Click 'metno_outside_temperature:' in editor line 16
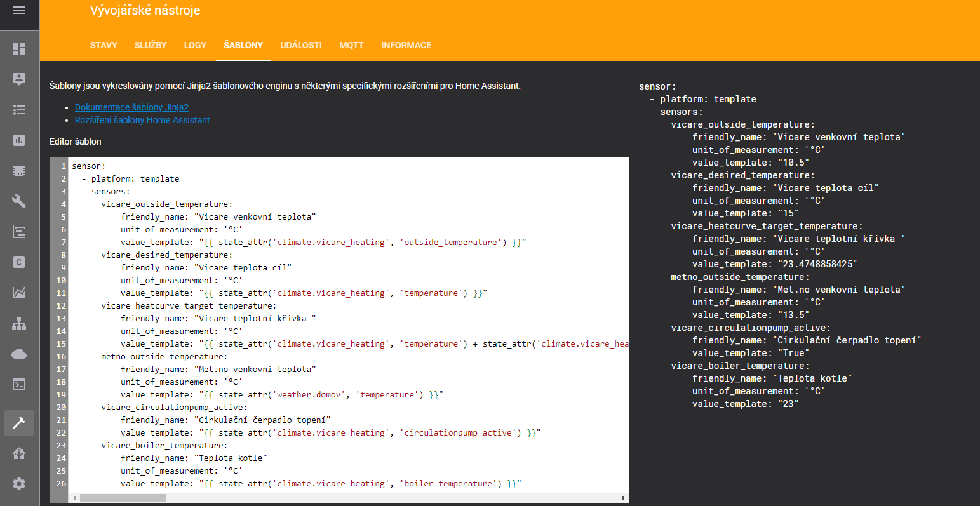The height and width of the screenshot is (506, 980). [x=164, y=357]
